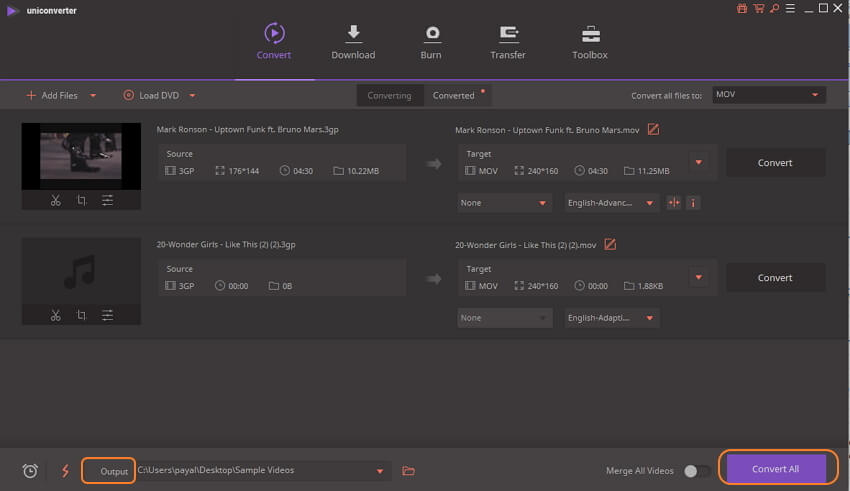This screenshot has width=850, height=491.
Task: Click the 10.22MB source size value
Action: coord(363,171)
